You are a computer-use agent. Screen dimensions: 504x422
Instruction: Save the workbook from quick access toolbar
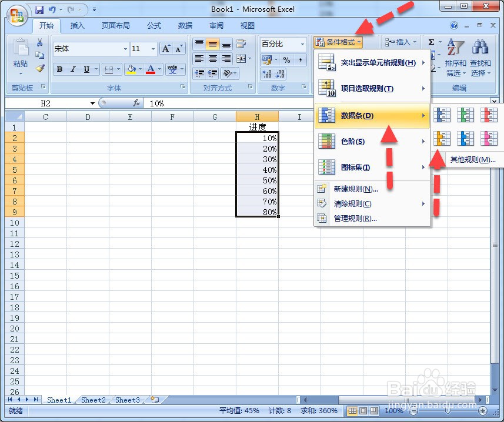point(39,9)
